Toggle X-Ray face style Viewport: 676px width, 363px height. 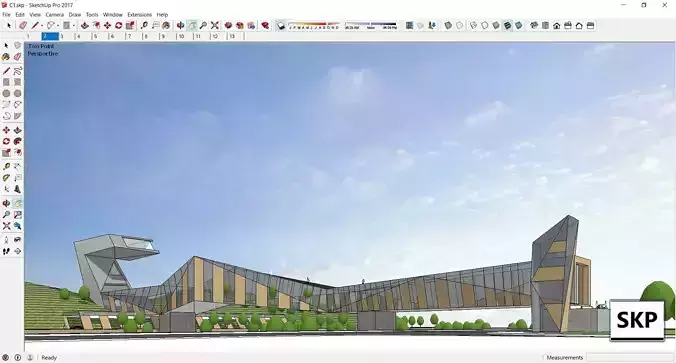[x=448, y=26]
